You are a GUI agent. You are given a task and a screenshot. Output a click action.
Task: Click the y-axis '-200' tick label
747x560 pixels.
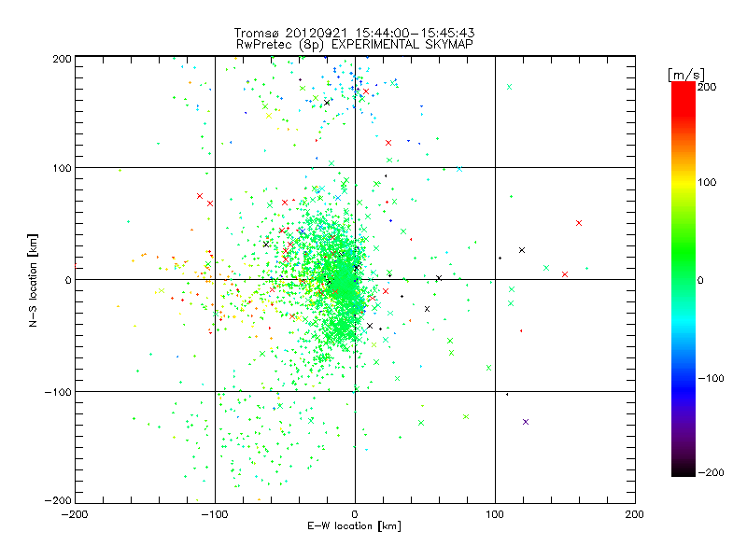click(58, 500)
